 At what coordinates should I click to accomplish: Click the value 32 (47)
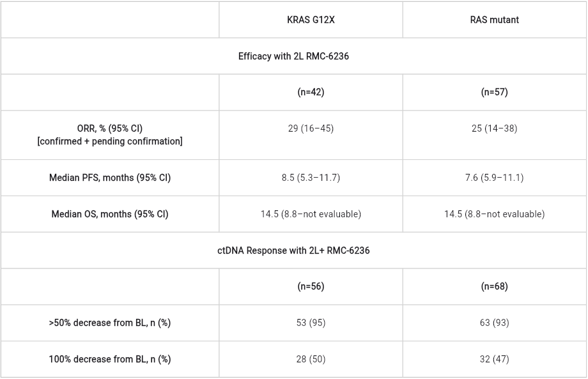click(494, 359)
